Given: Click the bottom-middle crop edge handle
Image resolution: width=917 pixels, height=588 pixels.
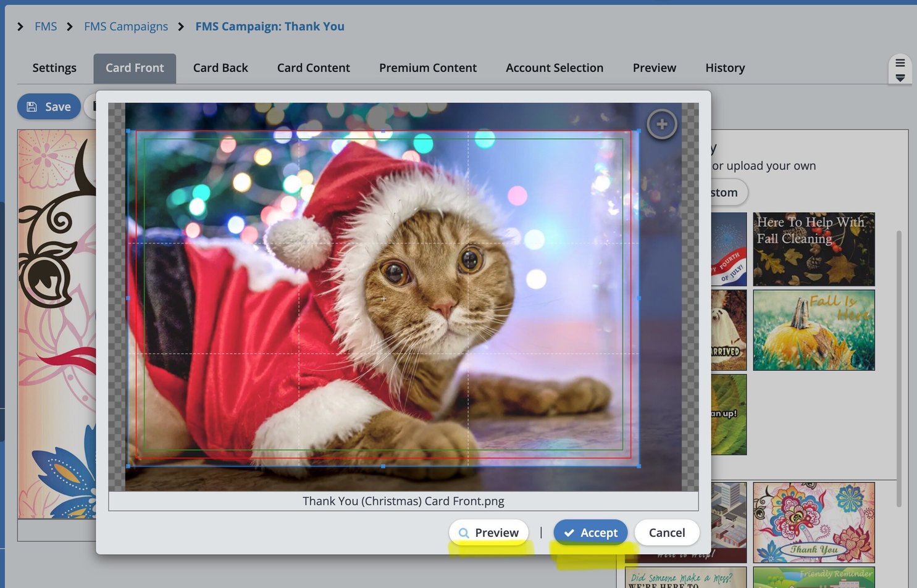Looking at the screenshot, I should 383,466.
